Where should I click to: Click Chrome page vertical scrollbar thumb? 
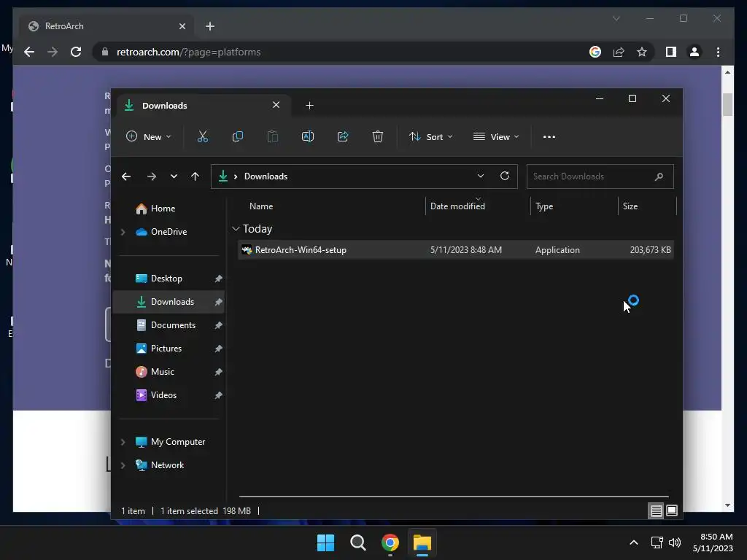pyautogui.click(x=727, y=105)
